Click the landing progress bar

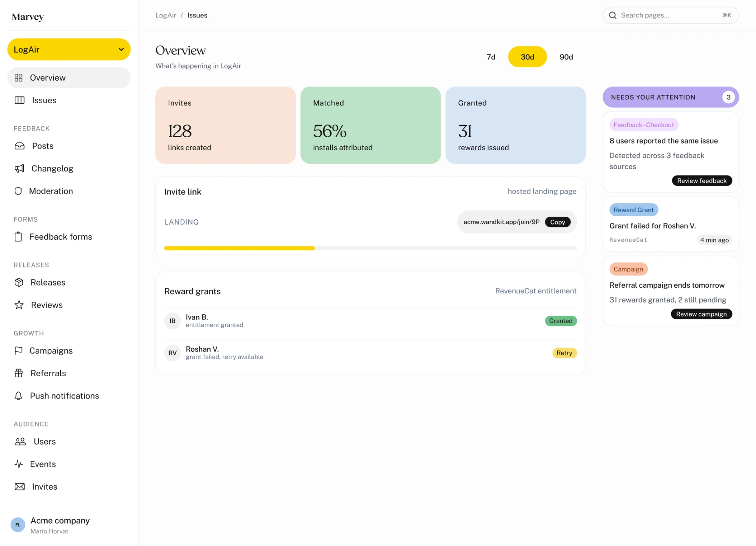[370, 248]
